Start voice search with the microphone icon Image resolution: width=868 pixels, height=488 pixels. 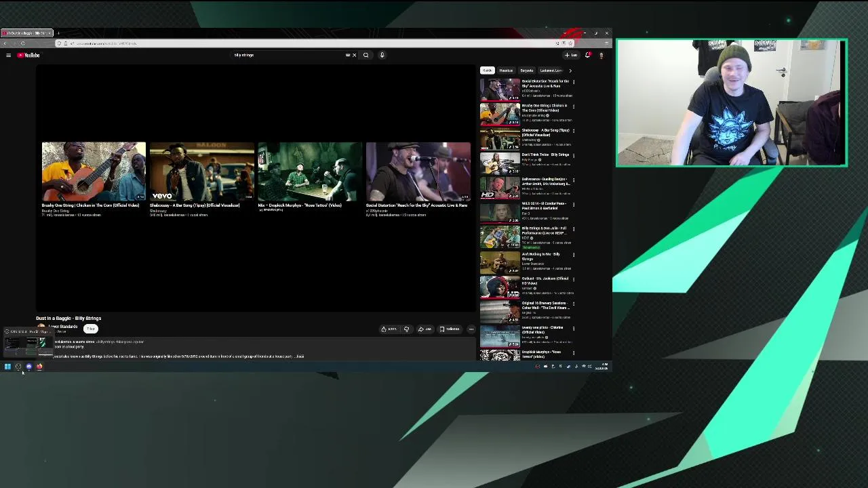pyautogui.click(x=382, y=55)
